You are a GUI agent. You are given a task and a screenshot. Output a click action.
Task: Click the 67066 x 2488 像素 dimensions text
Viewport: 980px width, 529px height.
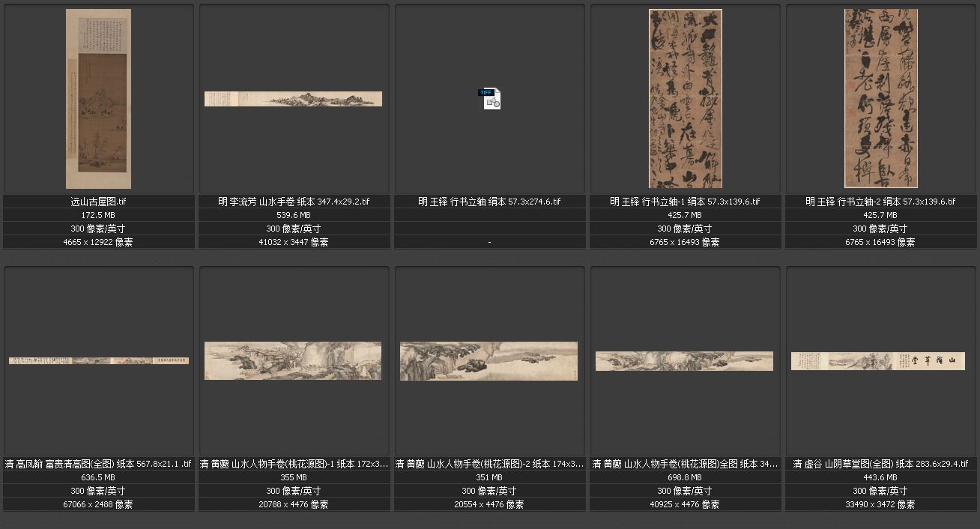pyautogui.click(x=98, y=504)
